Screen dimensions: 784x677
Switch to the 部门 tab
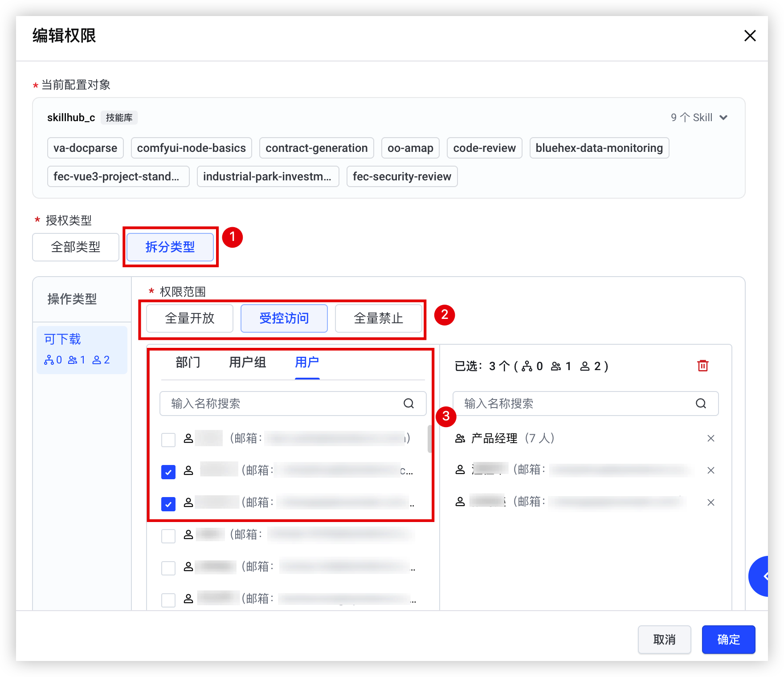tap(188, 363)
